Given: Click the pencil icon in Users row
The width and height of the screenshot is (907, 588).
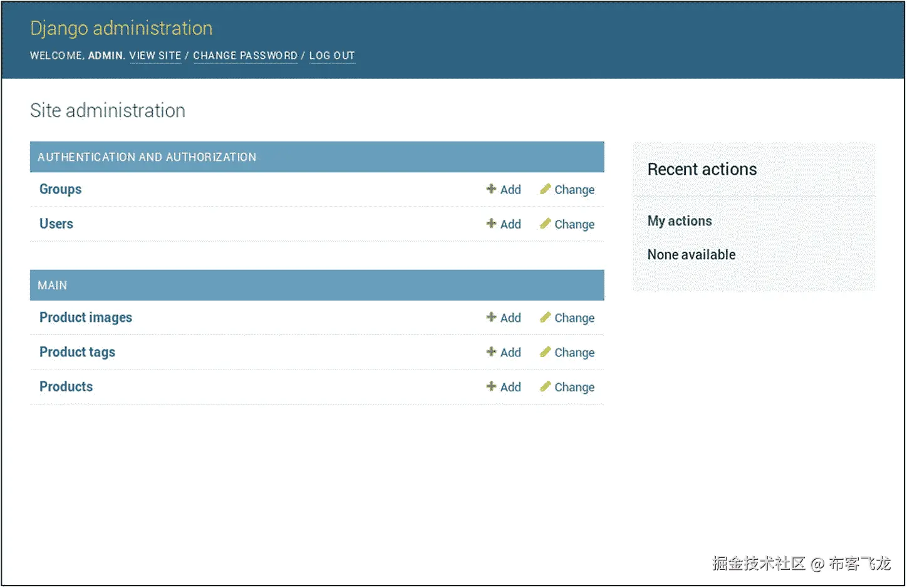Looking at the screenshot, I should [x=545, y=224].
